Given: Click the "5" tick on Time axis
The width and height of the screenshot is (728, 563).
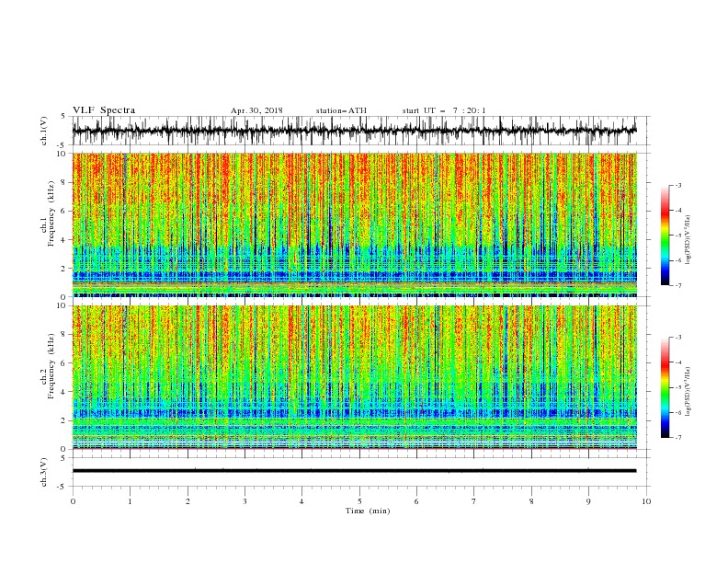Looking at the screenshot, I should [x=359, y=501].
